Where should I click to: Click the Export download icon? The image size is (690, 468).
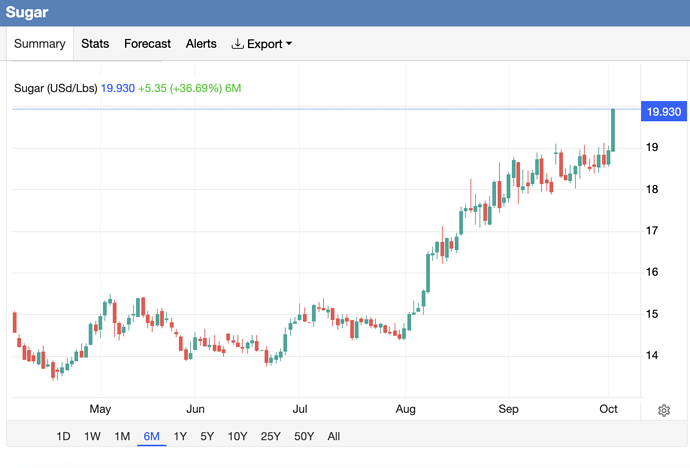click(x=237, y=44)
